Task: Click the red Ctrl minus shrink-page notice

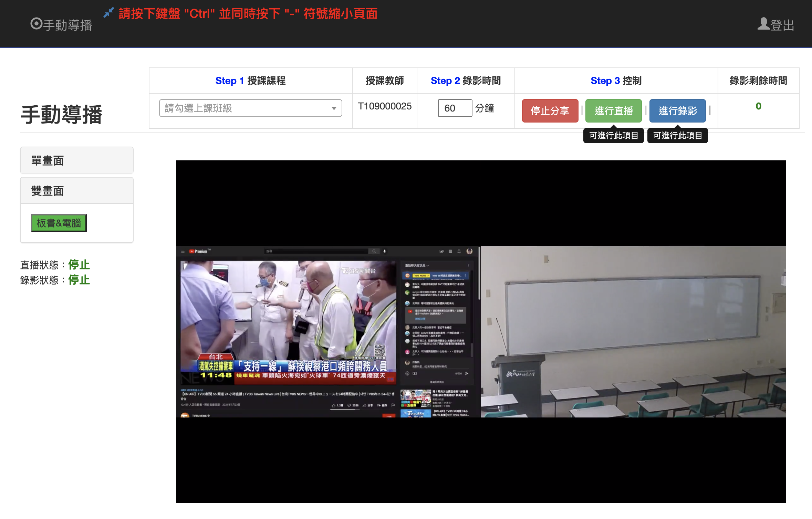Action: point(248,14)
